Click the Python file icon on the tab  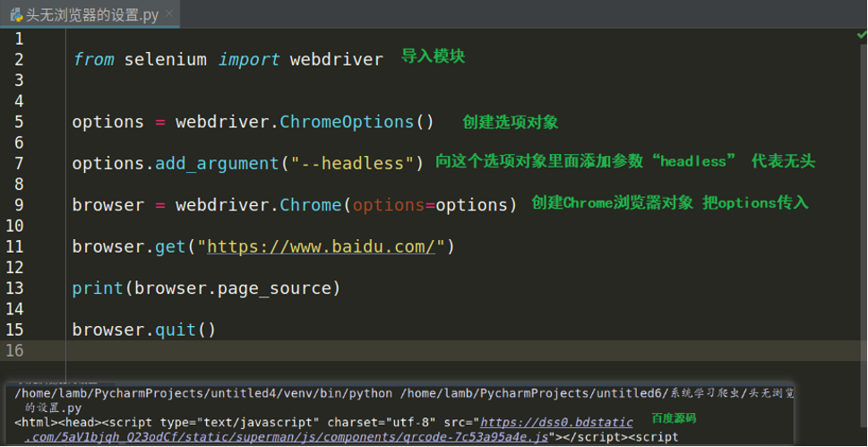[16, 15]
